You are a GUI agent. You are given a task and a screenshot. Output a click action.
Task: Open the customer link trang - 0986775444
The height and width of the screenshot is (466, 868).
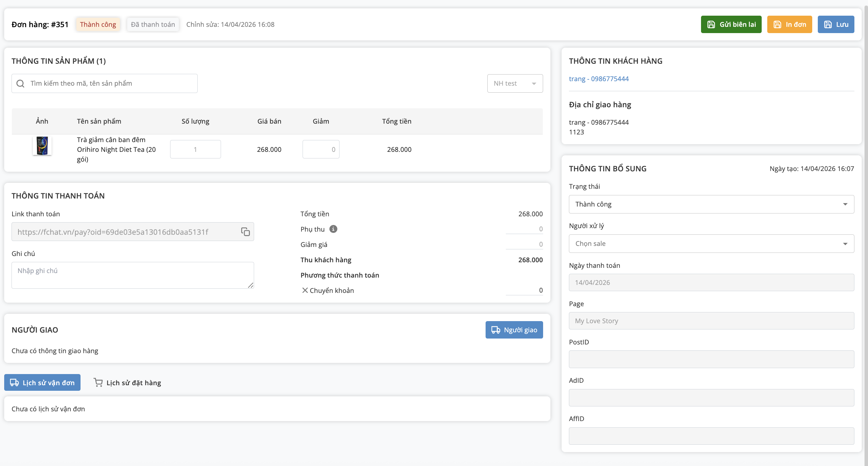pos(599,79)
